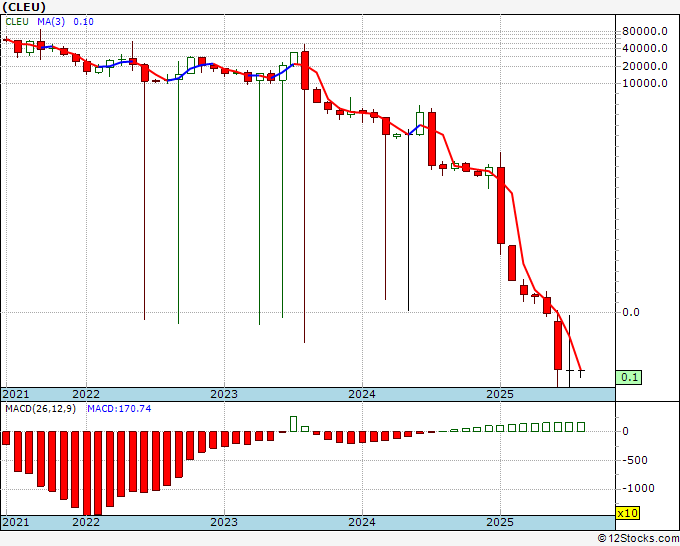Click the 2023 label on price chart axis
This screenshot has width=680, height=546.
(224, 394)
